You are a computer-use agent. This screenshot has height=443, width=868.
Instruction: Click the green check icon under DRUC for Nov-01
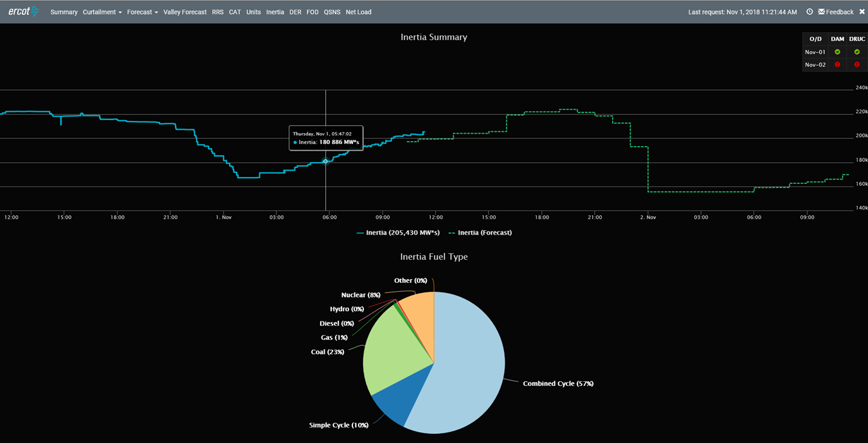(857, 51)
